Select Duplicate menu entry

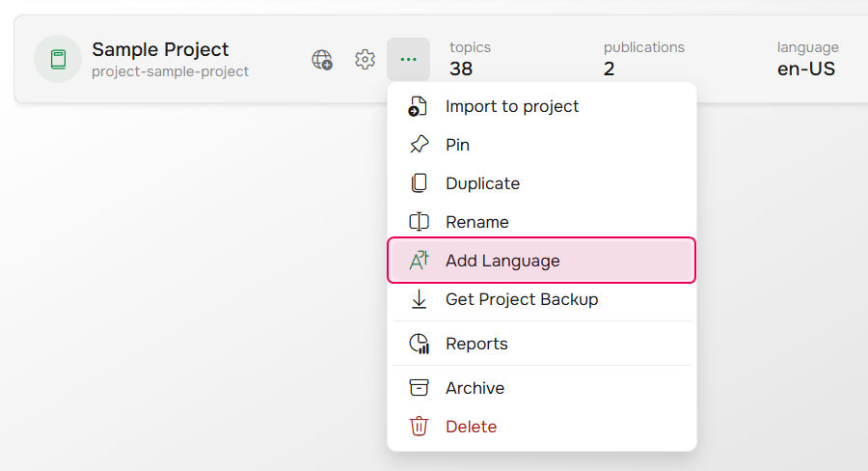click(541, 183)
